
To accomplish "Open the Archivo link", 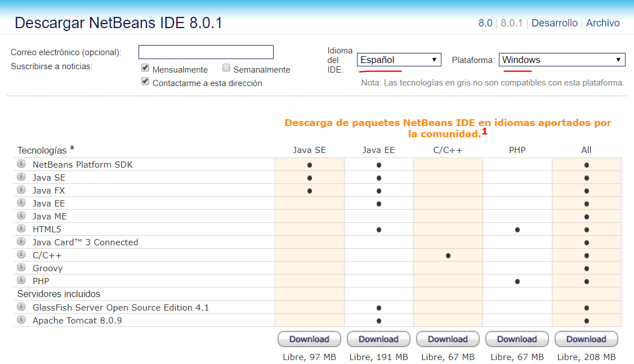I will 603,23.
